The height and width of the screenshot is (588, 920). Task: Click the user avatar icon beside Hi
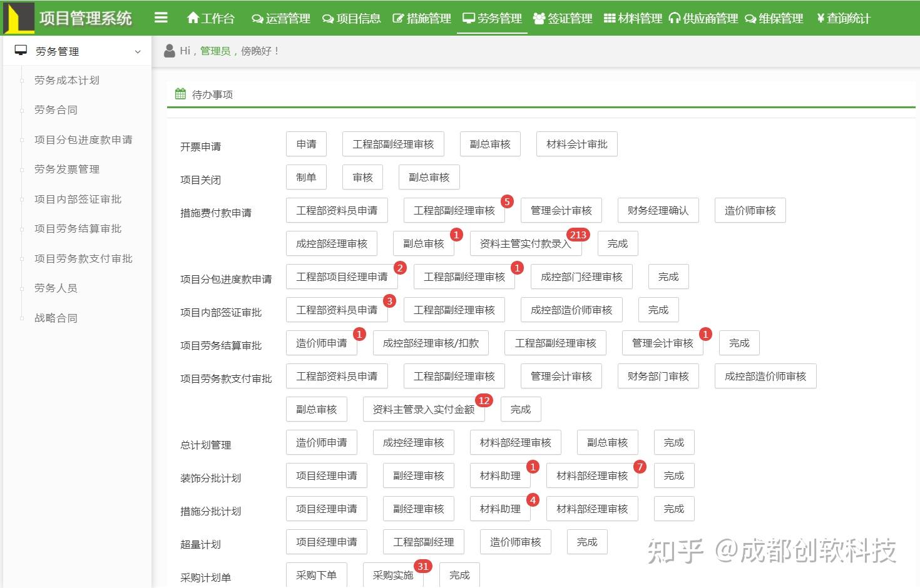pos(169,51)
